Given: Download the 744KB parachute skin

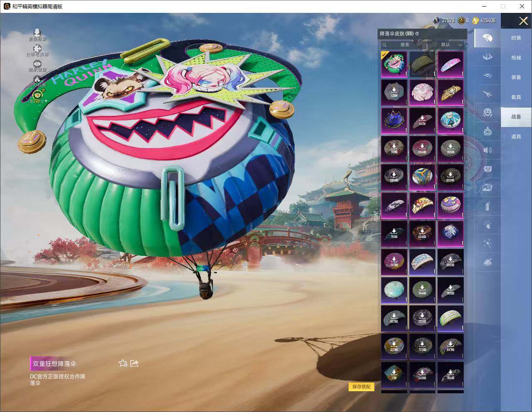Looking at the screenshot, I should 422,290.
